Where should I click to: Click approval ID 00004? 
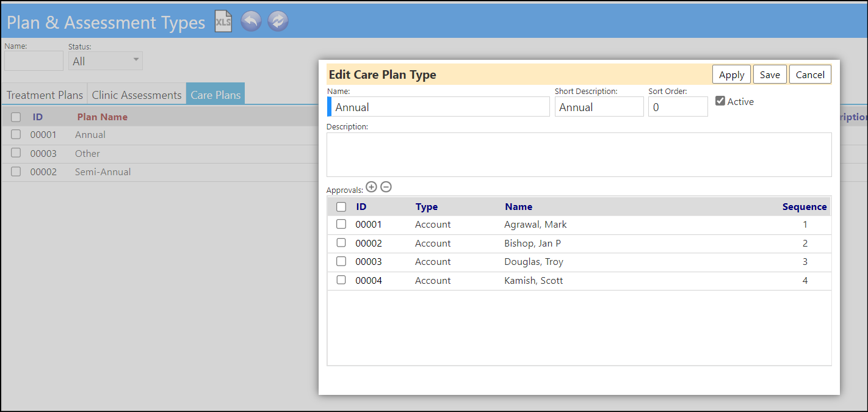[369, 280]
